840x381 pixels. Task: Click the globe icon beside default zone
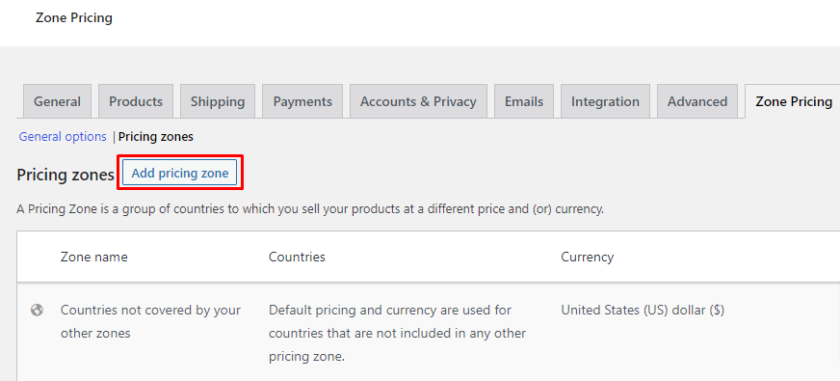pos(37,310)
